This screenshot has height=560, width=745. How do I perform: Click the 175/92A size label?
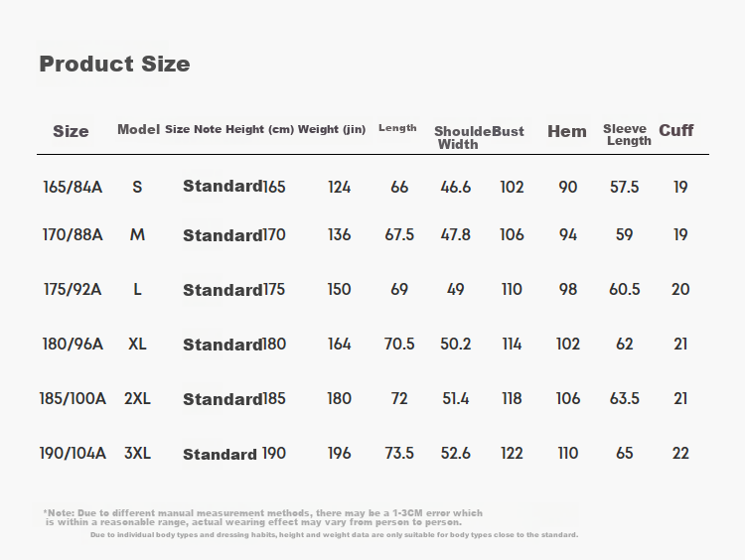point(73,289)
